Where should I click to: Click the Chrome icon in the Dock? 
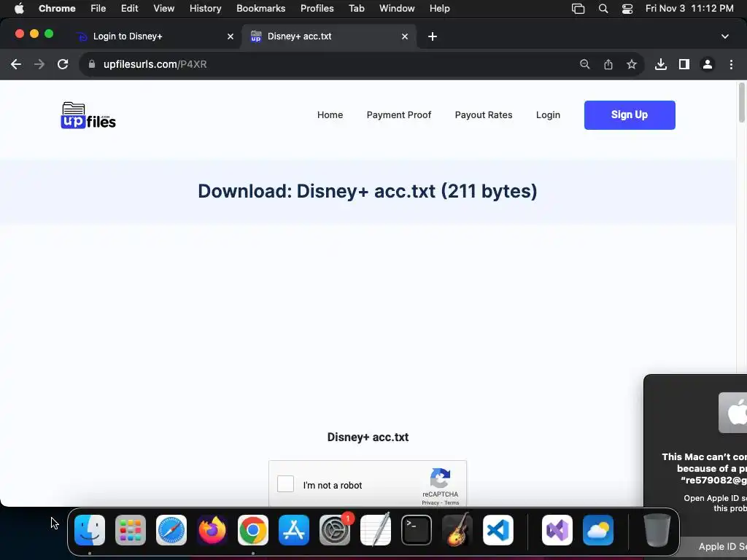(x=253, y=530)
